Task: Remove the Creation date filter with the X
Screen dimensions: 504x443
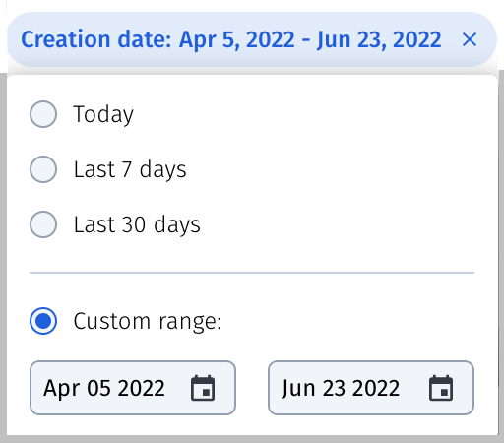Action: (470, 39)
